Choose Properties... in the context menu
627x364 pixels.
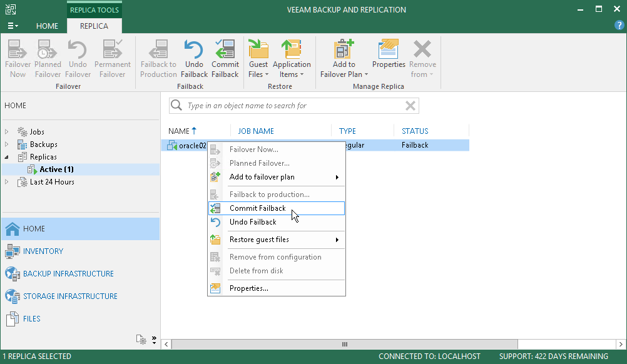[277, 288]
